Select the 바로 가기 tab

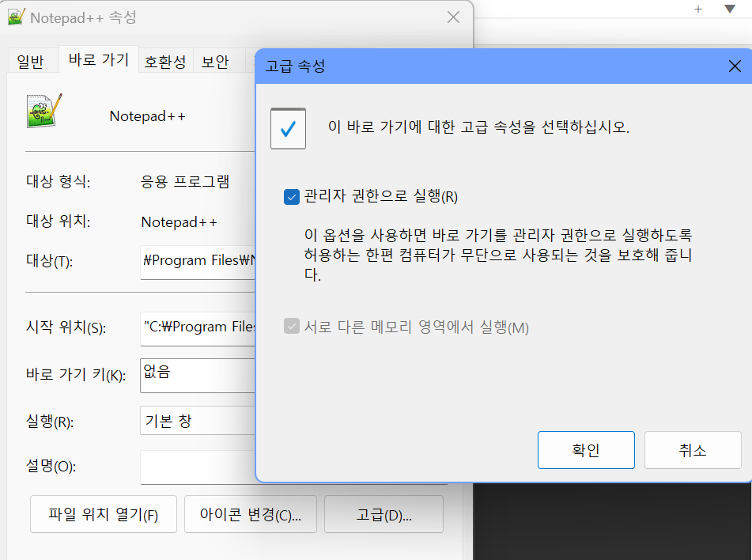click(x=99, y=59)
